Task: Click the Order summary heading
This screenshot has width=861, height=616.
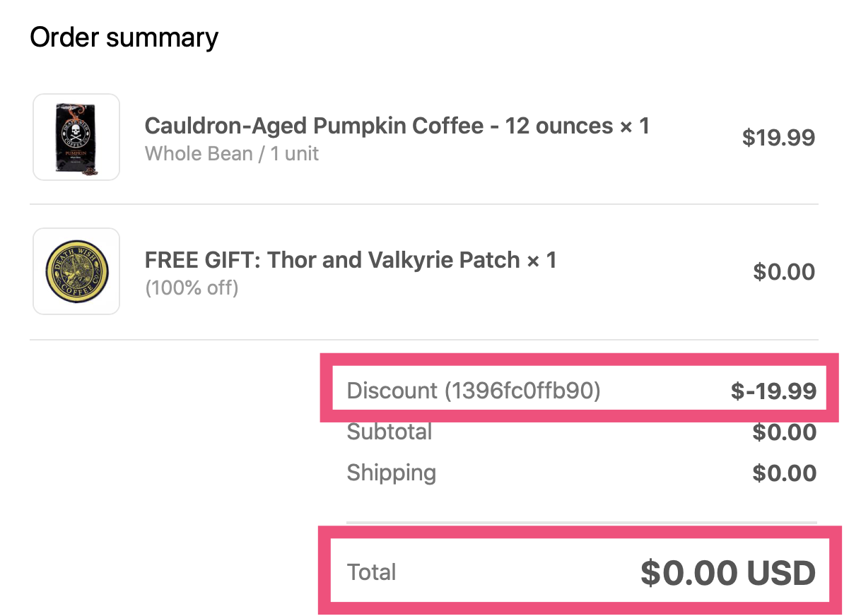Action: [124, 37]
